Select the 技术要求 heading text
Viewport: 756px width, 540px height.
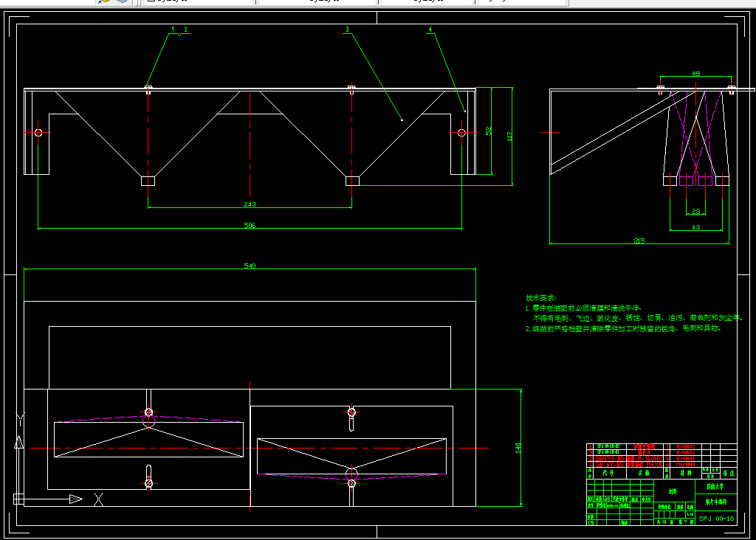pos(540,298)
